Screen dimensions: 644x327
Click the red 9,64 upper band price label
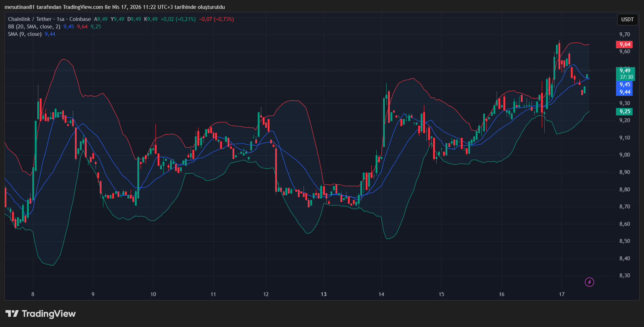624,44
